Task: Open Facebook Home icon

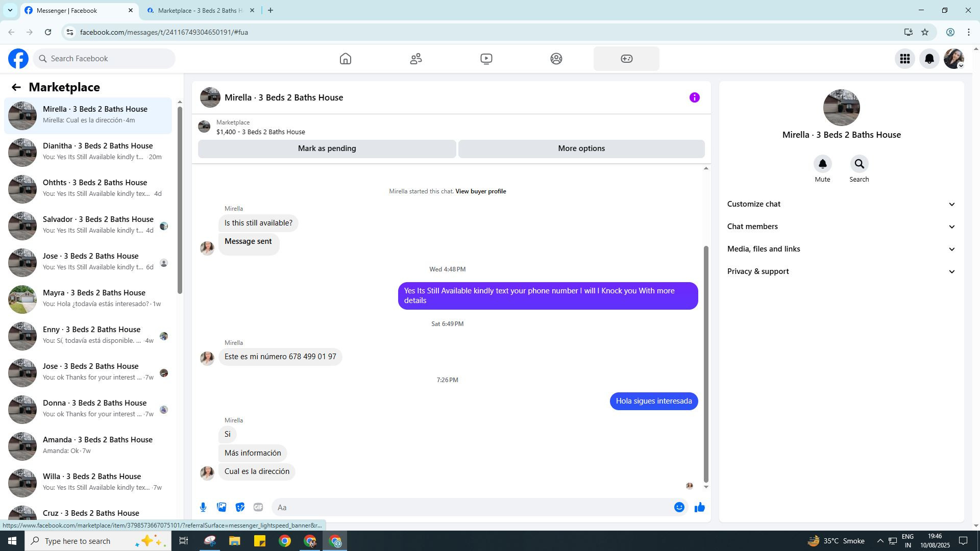Action: pos(346,59)
